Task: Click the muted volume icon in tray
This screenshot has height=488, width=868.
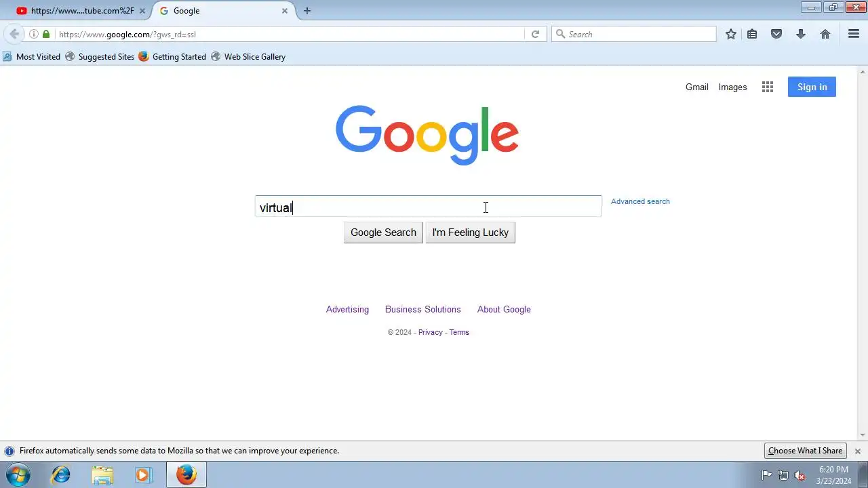Action: tap(800, 475)
